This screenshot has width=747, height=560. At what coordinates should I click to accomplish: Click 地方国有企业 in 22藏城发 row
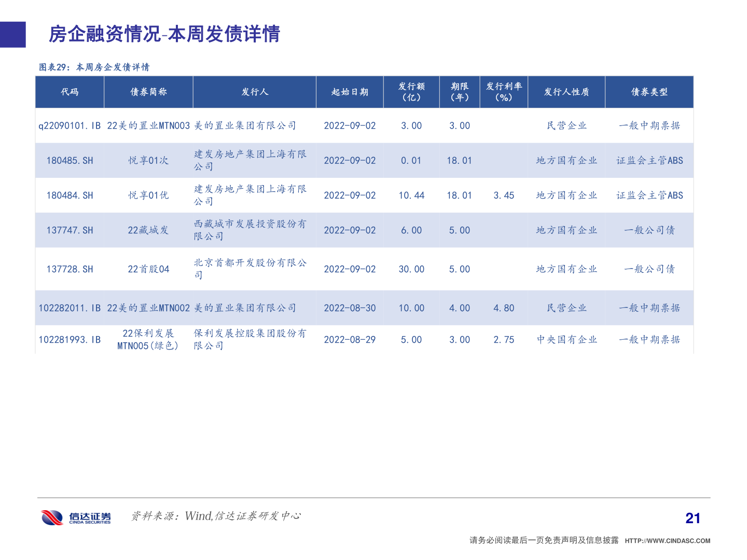(x=566, y=230)
